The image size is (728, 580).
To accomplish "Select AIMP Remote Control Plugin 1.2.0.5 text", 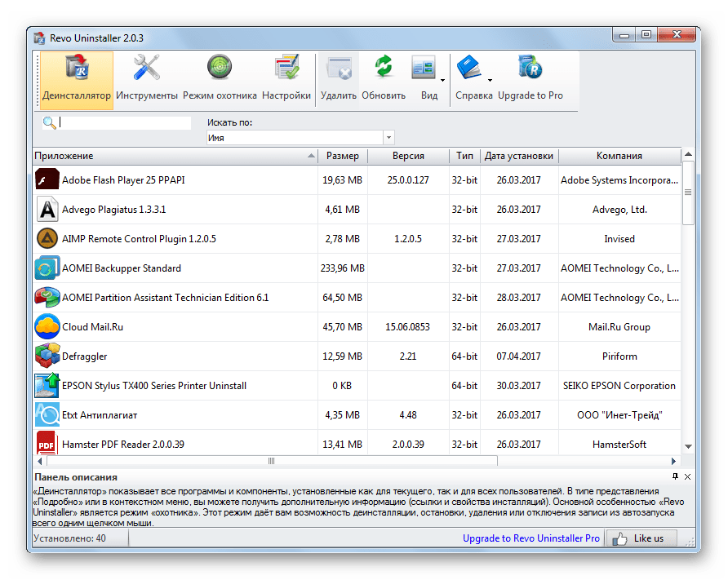I will pos(139,239).
